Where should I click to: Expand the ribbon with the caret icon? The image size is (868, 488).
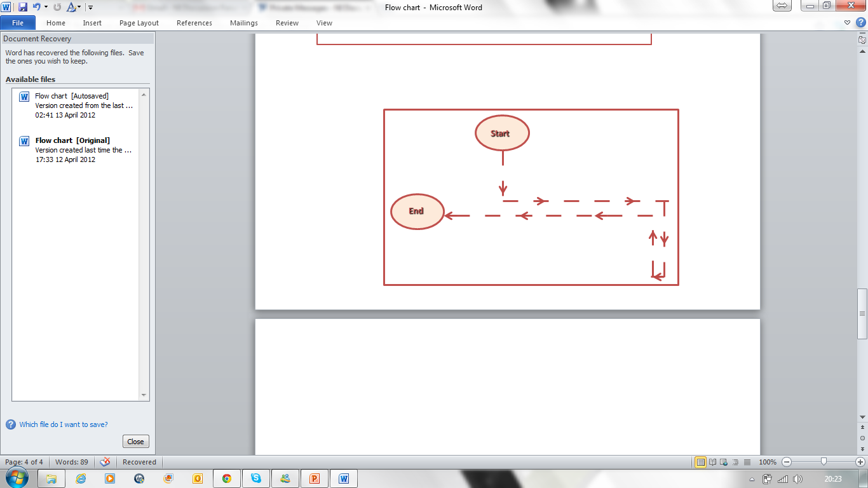[848, 22]
